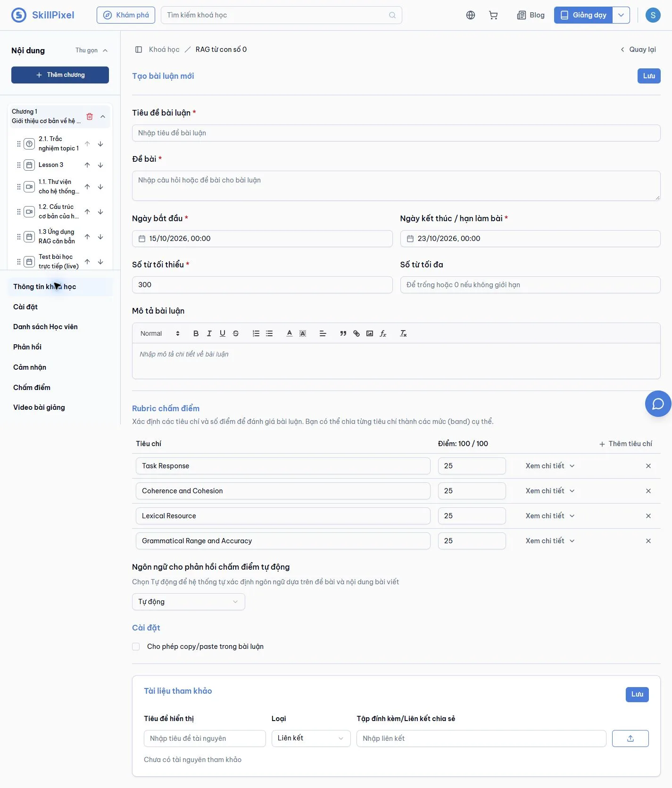Open the language globe icon
Viewport: 672px width, 788px height.
(x=470, y=15)
